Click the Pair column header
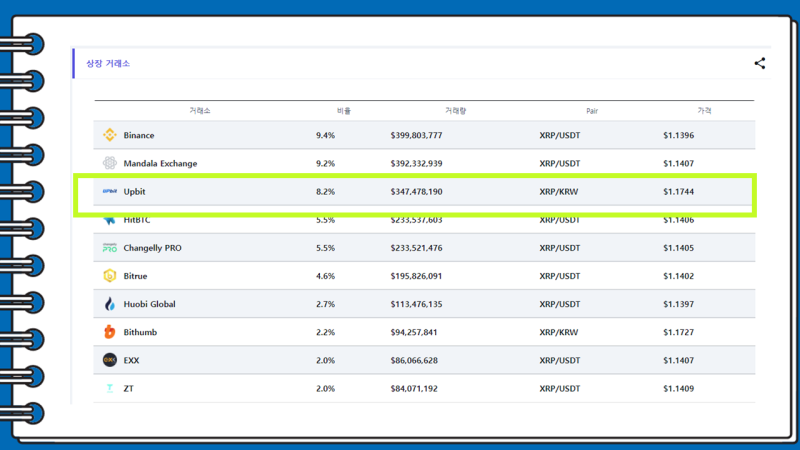Screen dimensions: 800x450 click(592, 111)
